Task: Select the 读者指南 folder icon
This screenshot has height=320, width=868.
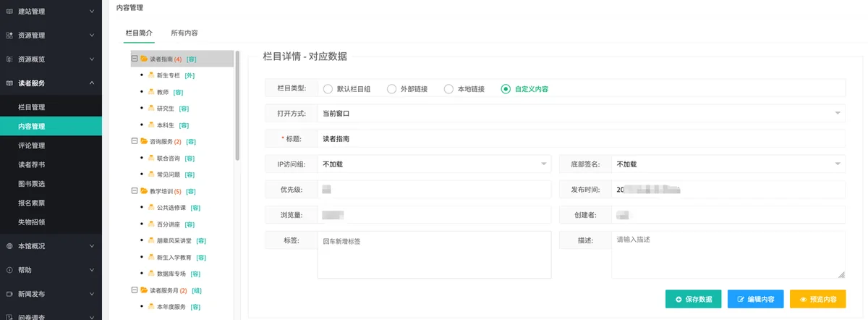Action: pos(144,59)
